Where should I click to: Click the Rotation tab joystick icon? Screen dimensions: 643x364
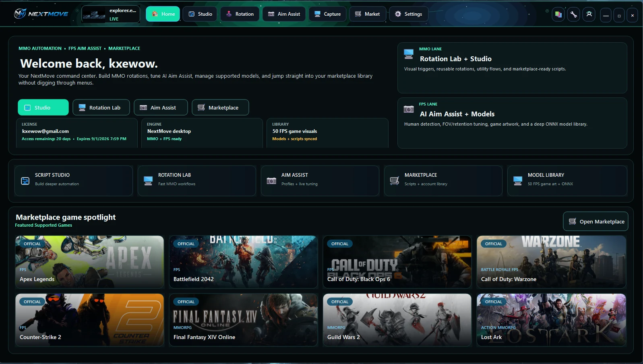229,14
